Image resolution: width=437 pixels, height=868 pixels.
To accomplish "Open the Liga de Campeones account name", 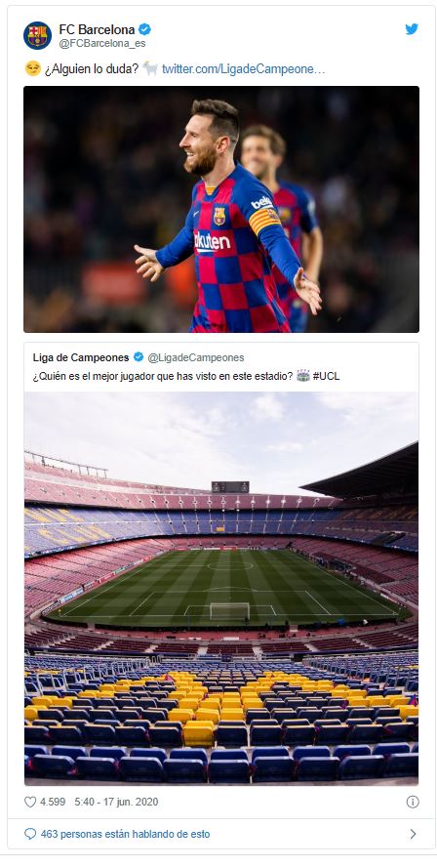I will click(x=81, y=357).
